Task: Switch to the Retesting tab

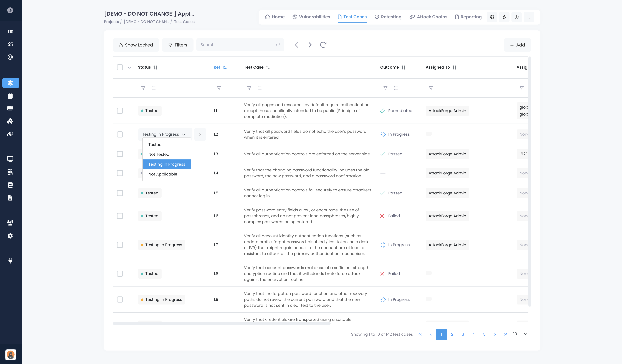Action: (388, 17)
